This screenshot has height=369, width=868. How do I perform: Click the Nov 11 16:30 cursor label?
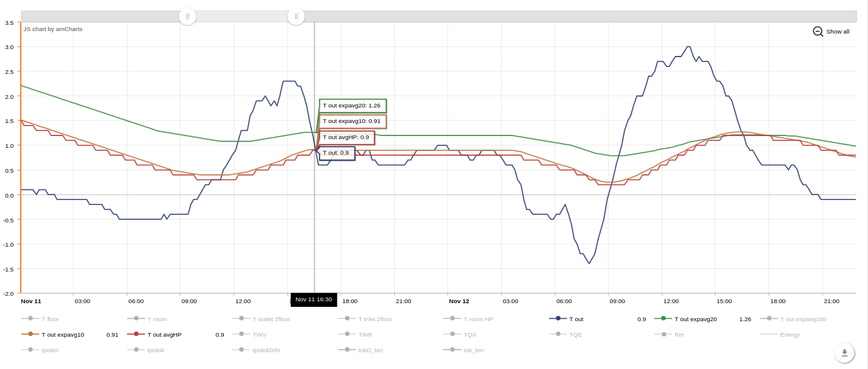[x=314, y=299]
